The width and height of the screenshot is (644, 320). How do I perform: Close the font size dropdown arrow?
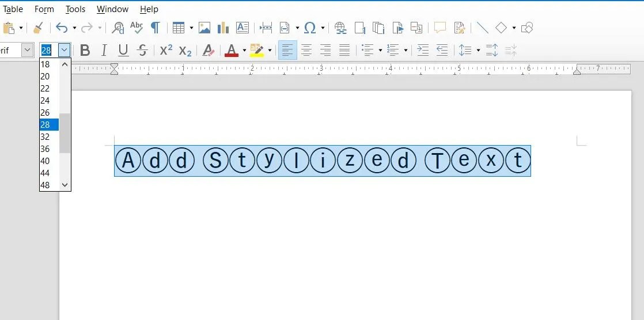(64, 51)
